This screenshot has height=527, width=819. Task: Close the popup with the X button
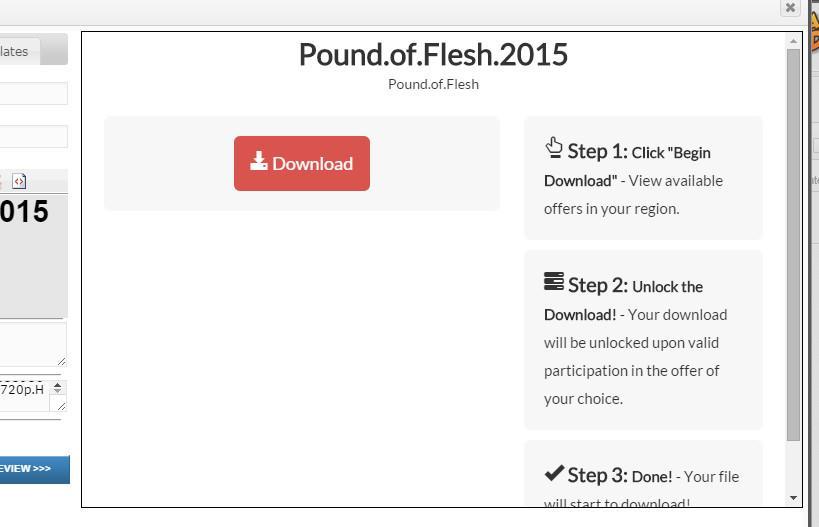pos(790,8)
